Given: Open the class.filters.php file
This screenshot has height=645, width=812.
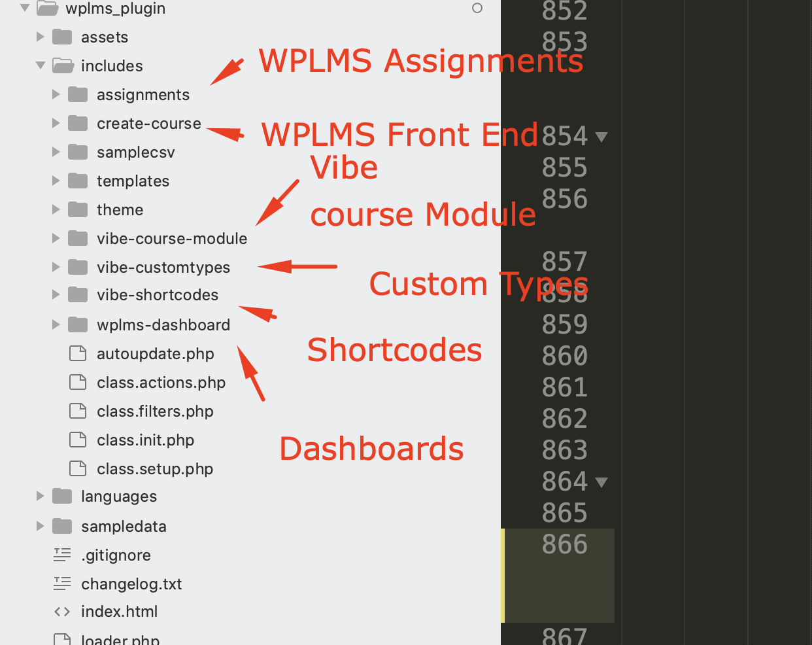Looking at the screenshot, I should (155, 411).
